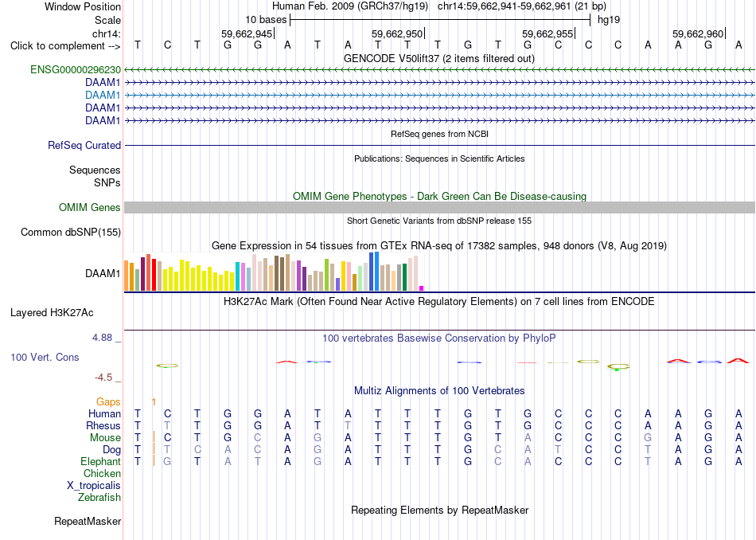Click the 'Click to complement -->' label
This screenshot has width=756, height=540.
point(65,46)
